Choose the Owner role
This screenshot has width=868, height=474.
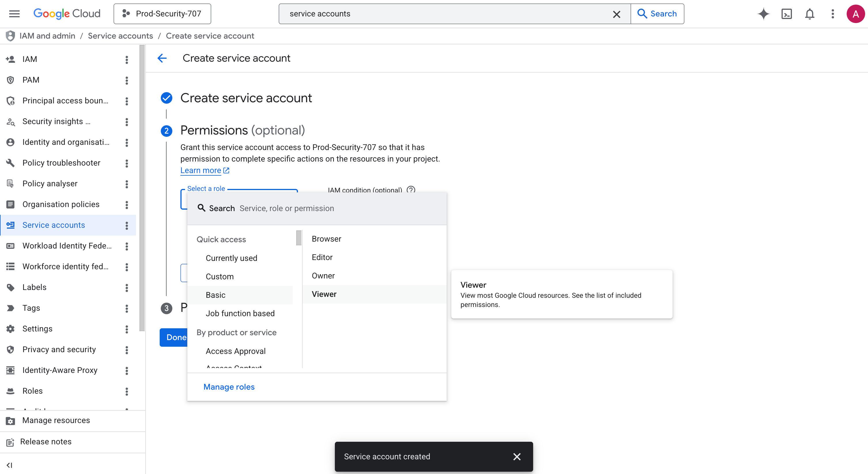[x=374, y=276]
